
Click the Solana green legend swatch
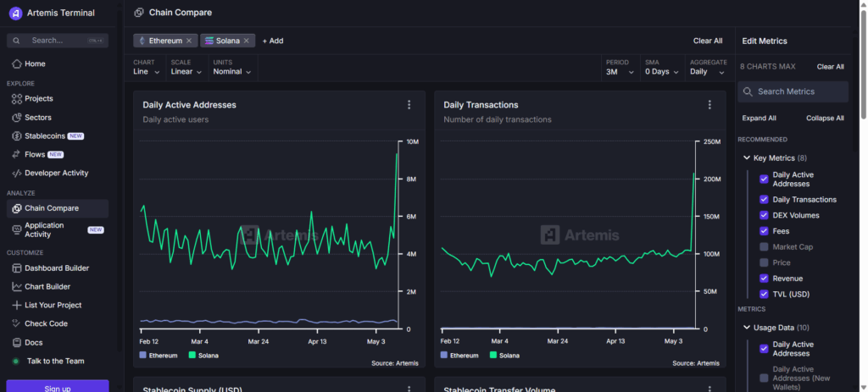(192, 356)
